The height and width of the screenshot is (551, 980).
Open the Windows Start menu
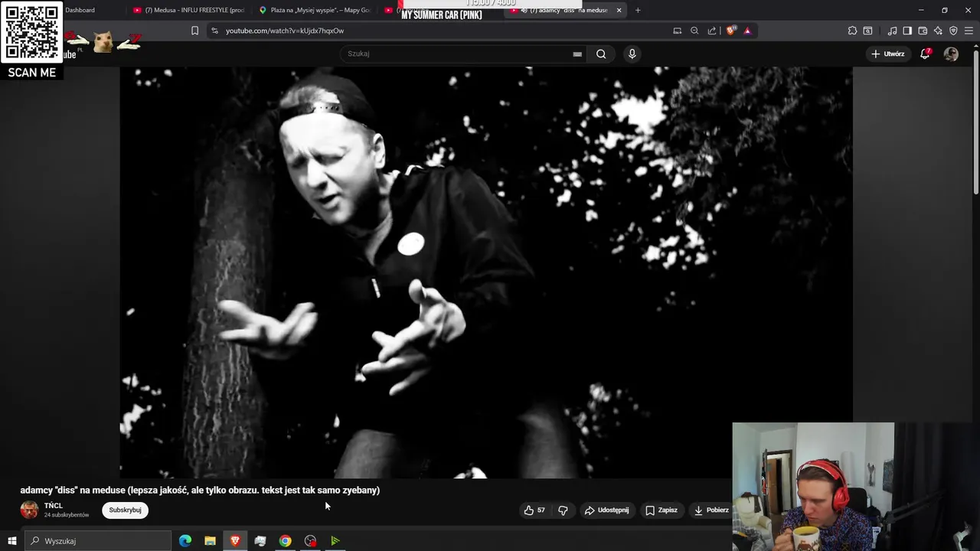pos(11,541)
